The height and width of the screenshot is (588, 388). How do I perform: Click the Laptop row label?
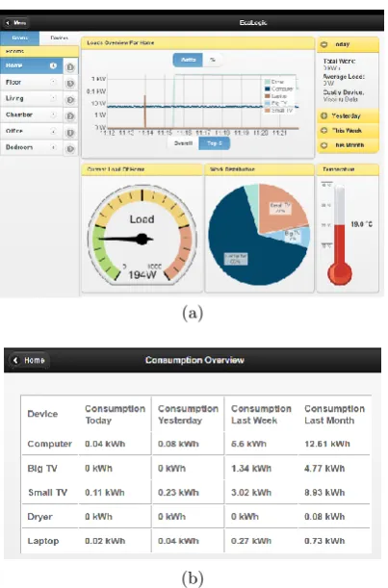pyautogui.click(x=43, y=541)
